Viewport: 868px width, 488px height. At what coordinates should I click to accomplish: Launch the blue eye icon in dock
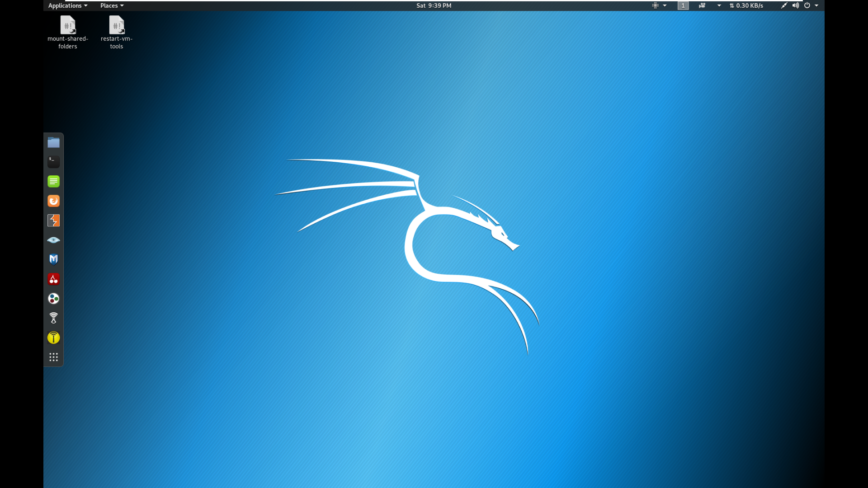click(53, 240)
